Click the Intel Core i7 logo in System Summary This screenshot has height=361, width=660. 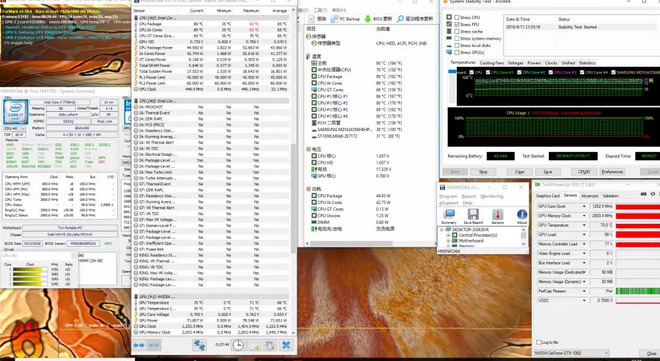pyautogui.click(x=16, y=111)
